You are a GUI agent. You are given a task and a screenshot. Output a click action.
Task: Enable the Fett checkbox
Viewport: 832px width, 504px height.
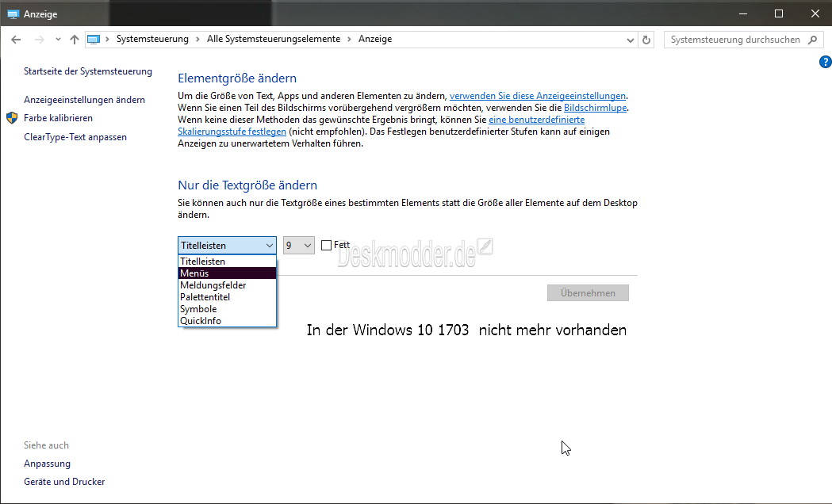click(326, 245)
